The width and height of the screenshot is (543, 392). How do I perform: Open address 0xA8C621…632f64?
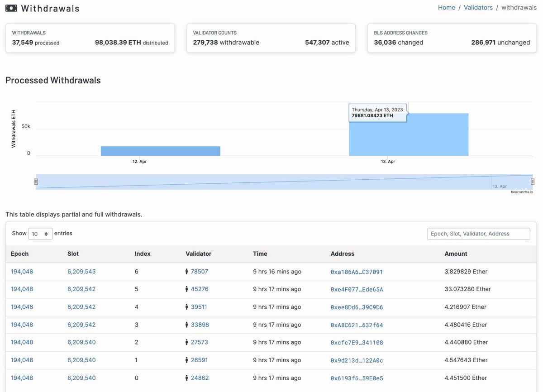pyautogui.click(x=357, y=325)
